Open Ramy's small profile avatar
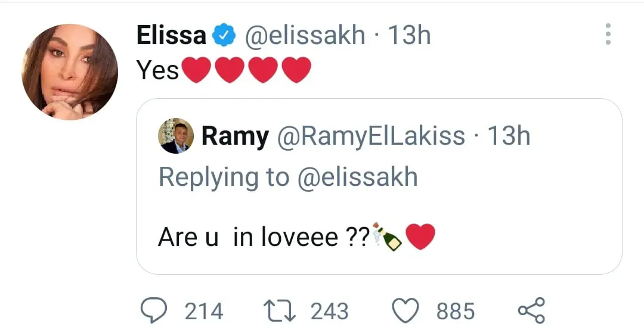The image size is (644, 330). [x=176, y=136]
